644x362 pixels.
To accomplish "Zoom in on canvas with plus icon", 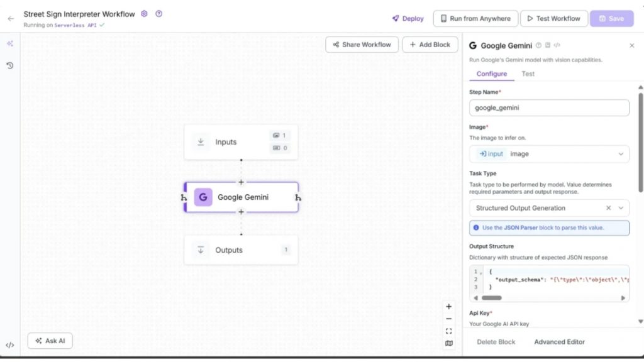I will tap(448, 307).
